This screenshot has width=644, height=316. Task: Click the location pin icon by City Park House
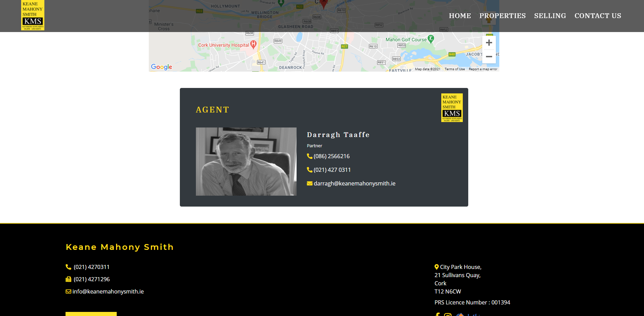pos(437,267)
